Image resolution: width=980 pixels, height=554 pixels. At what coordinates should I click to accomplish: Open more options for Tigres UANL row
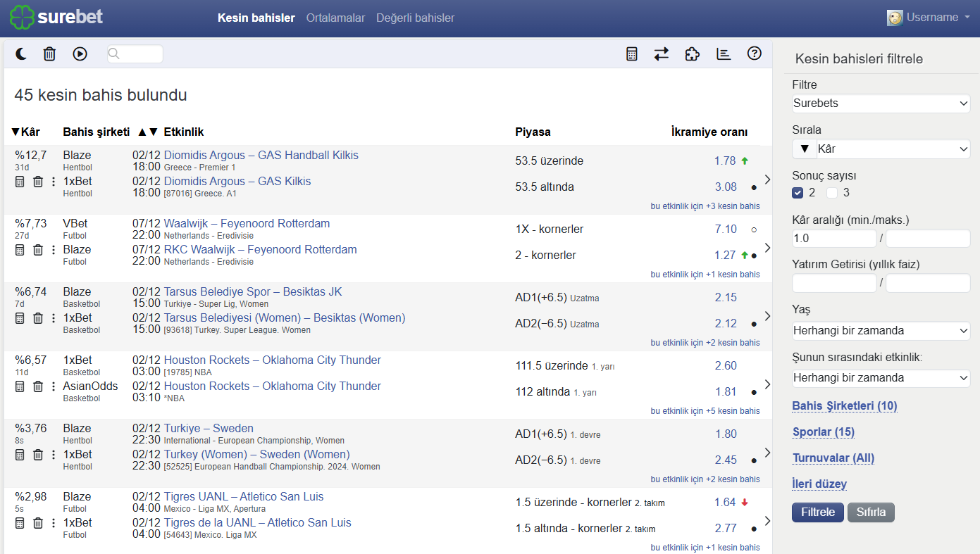coord(54,523)
